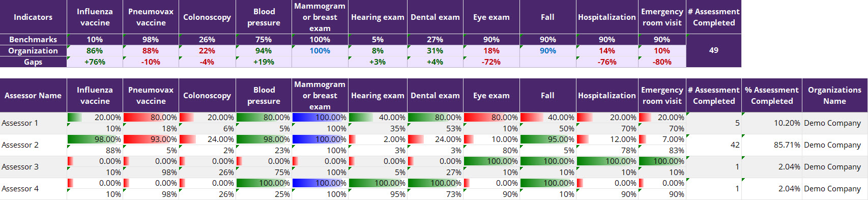868x200 pixels.
Task: Select Assessor 1 Pneumovax 80.00% red bar
Action: (x=151, y=117)
